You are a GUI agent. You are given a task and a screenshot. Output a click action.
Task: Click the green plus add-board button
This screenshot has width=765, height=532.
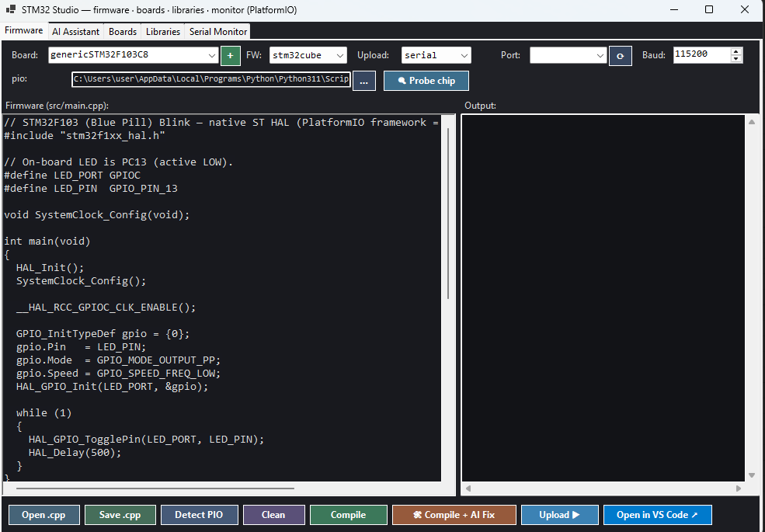coord(231,56)
